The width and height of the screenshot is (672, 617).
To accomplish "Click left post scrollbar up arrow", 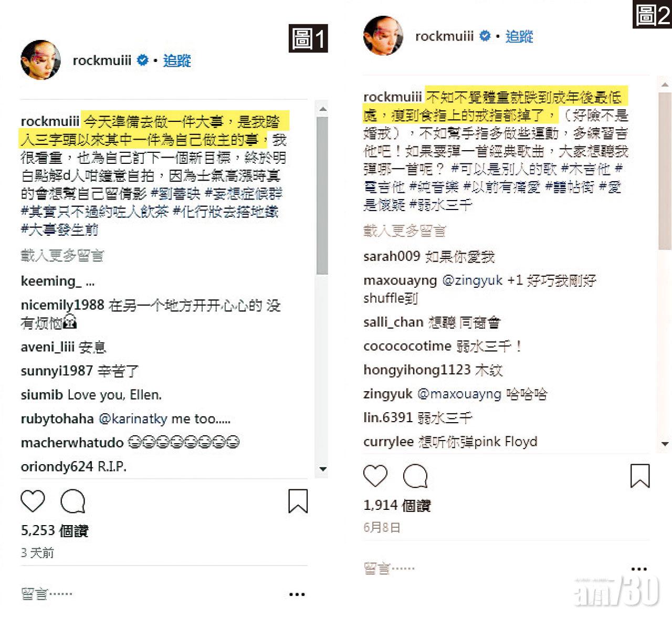I will point(323,109).
